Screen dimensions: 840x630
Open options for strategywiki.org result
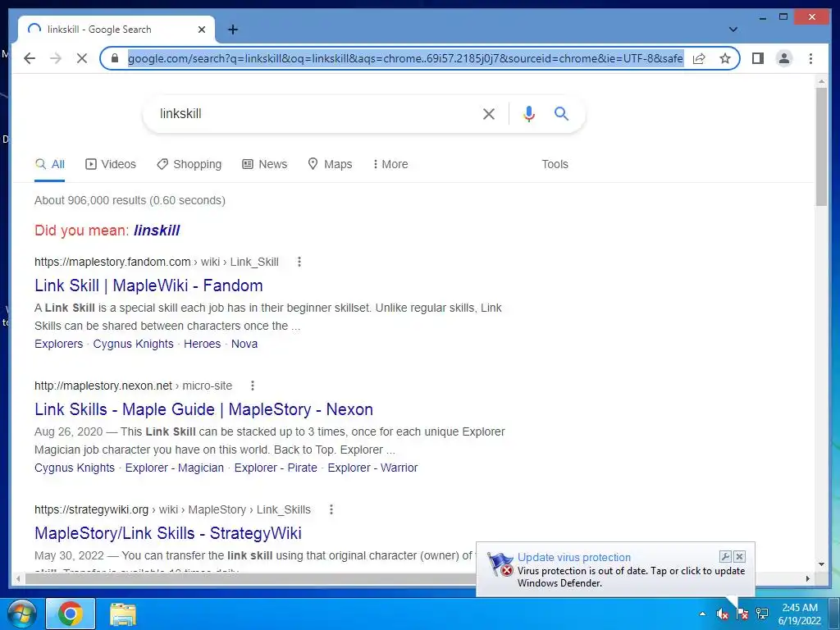click(331, 509)
